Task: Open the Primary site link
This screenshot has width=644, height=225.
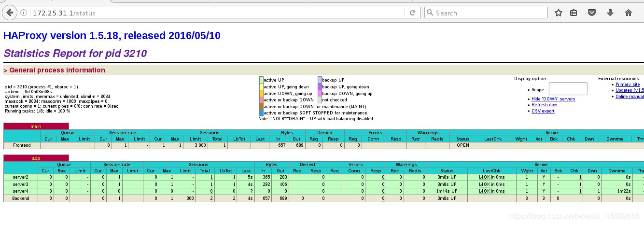Action: click(x=628, y=84)
